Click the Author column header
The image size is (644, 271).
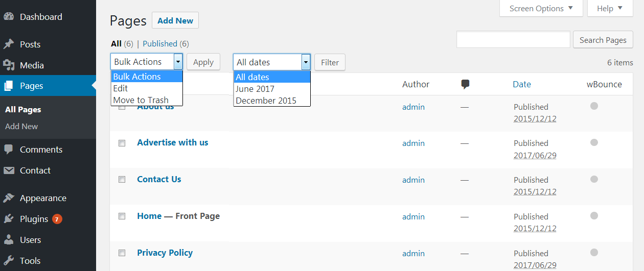(416, 84)
